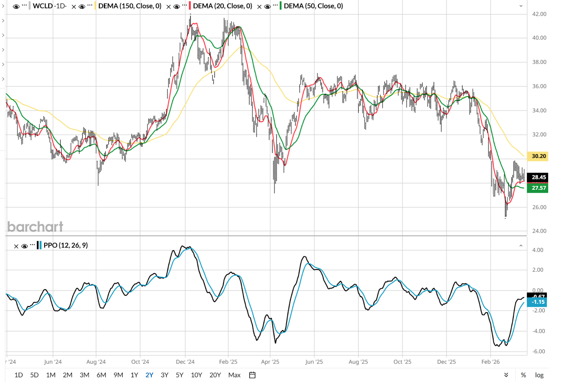Switch the price scale to percent (%)
This screenshot has width=567, height=392.
[x=523, y=375]
